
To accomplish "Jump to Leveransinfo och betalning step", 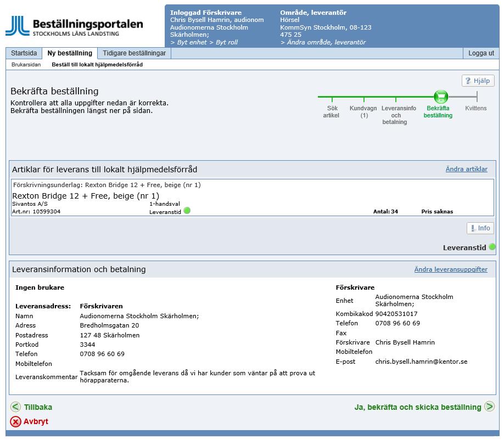I will pyautogui.click(x=399, y=115).
